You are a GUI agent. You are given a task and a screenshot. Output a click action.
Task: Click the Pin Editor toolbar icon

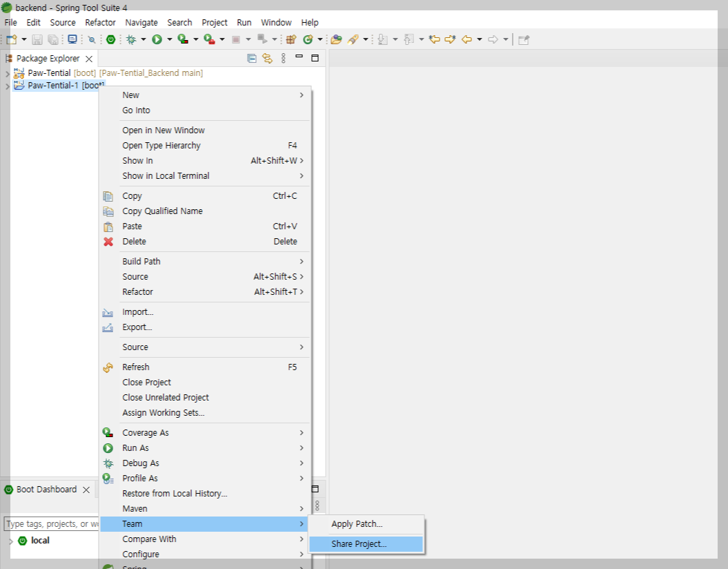(x=524, y=40)
